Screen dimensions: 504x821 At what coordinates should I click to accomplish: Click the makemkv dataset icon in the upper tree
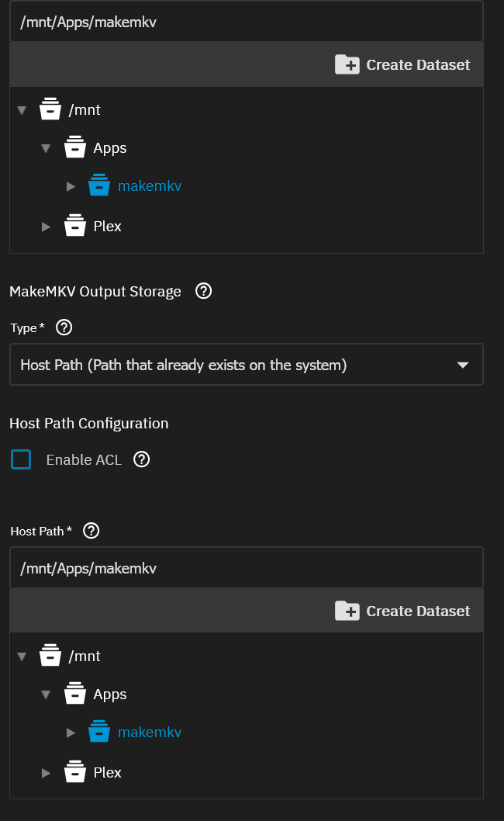coord(99,186)
